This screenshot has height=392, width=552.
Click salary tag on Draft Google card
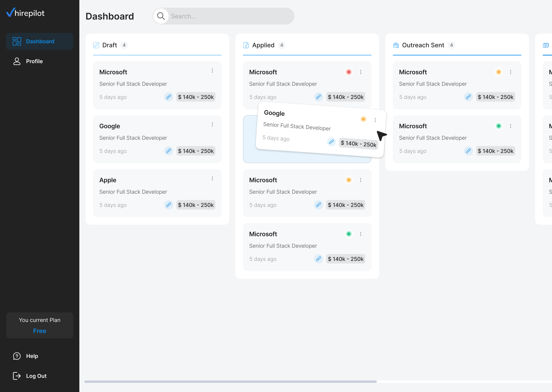coord(196,151)
